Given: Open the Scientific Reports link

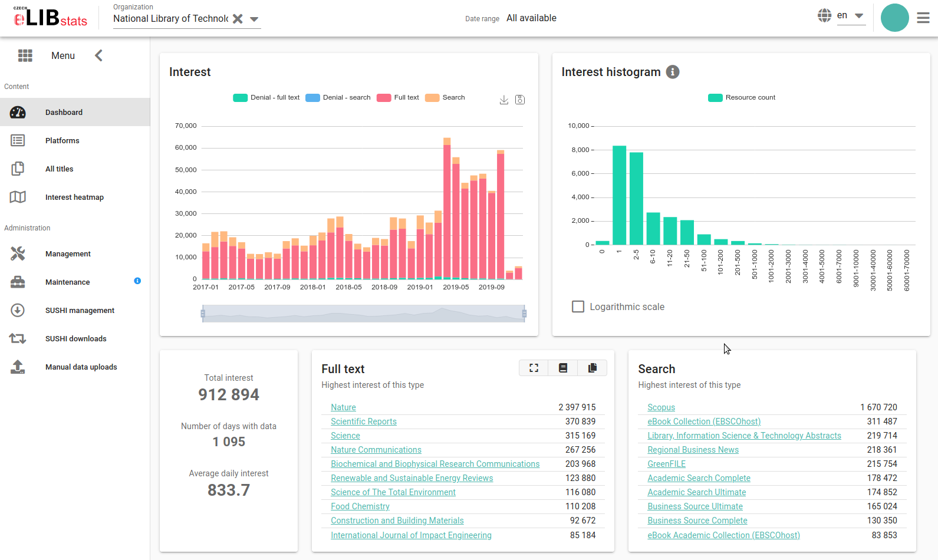Looking at the screenshot, I should coord(364,421).
